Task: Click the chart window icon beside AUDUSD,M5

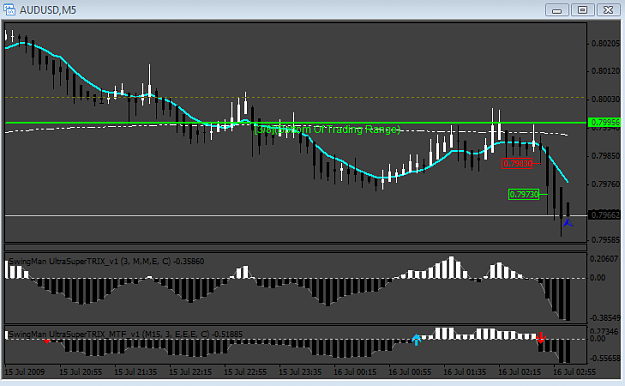Action: point(9,10)
